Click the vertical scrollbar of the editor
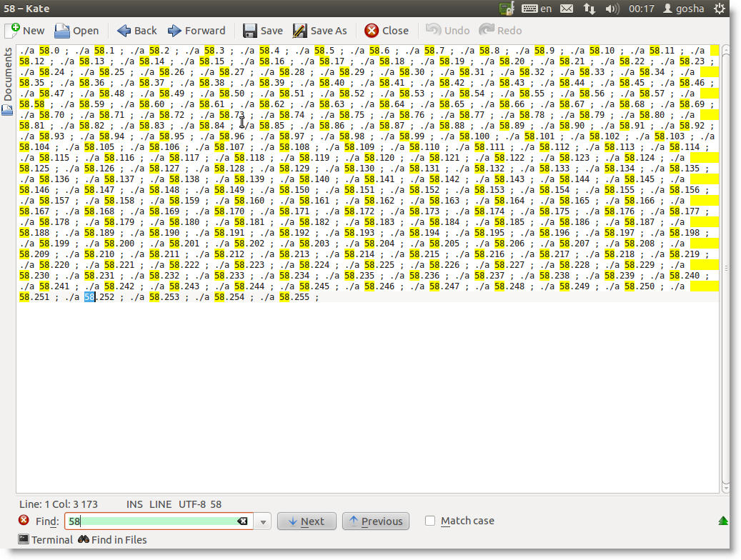The width and height of the screenshot is (741, 560). point(726,269)
